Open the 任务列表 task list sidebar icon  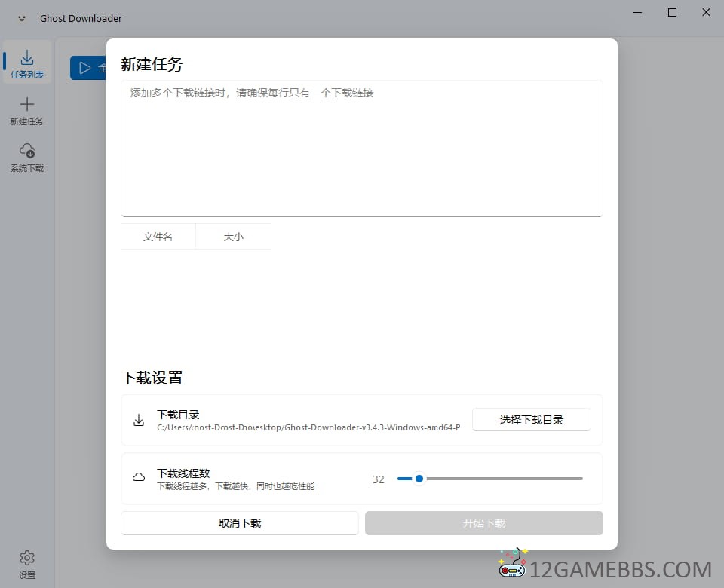(27, 59)
